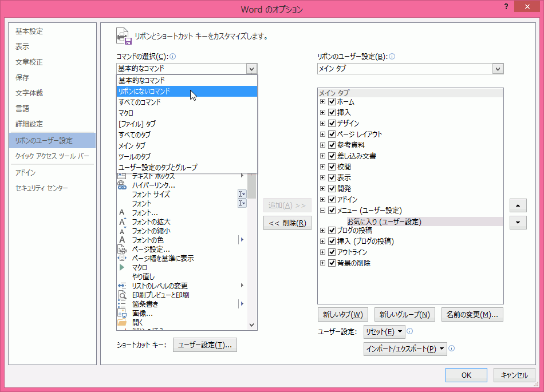Click the font icon beside フォント...
The height and width of the screenshot is (392, 544).
[x=122, y=212]
